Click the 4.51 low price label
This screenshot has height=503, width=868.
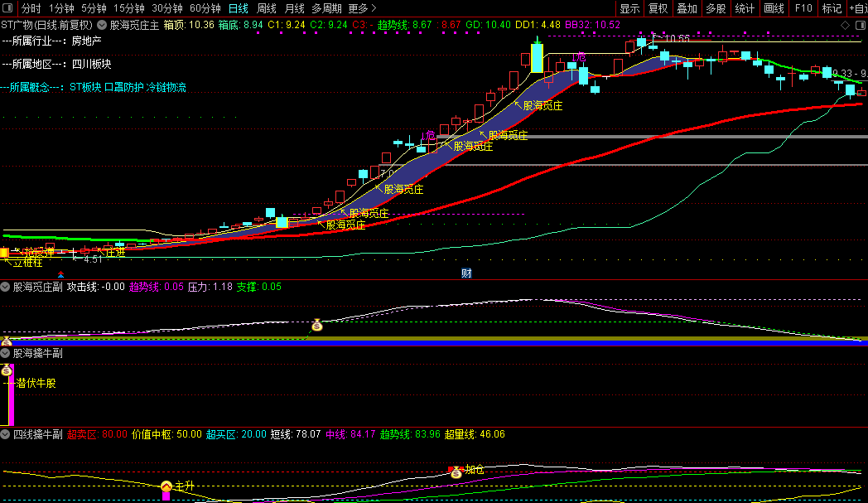(x=93, y=259)
